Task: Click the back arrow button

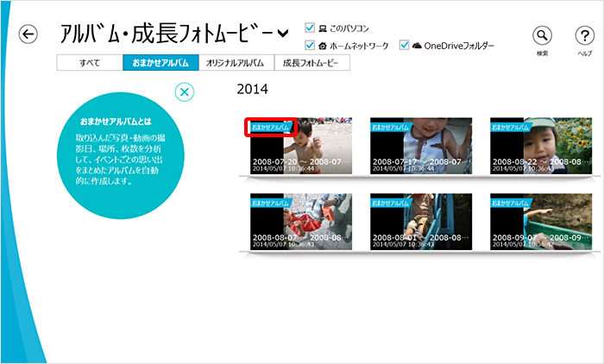Action: click(28, 35)
